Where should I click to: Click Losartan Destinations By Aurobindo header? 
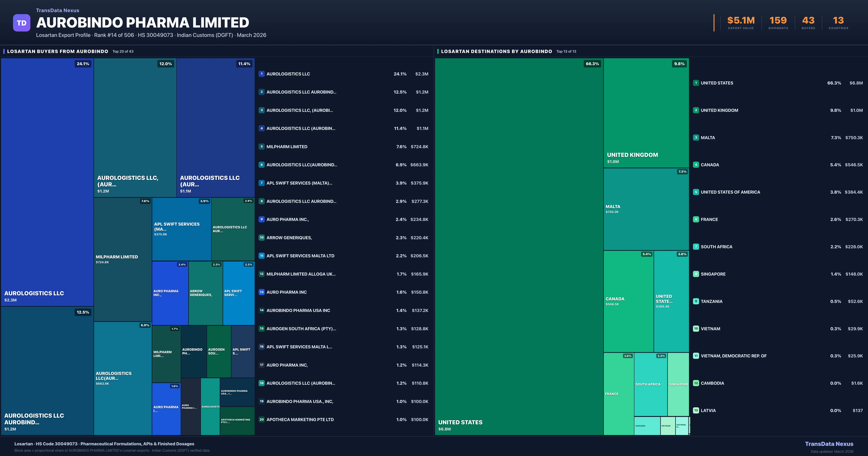(x=496, y=52)
